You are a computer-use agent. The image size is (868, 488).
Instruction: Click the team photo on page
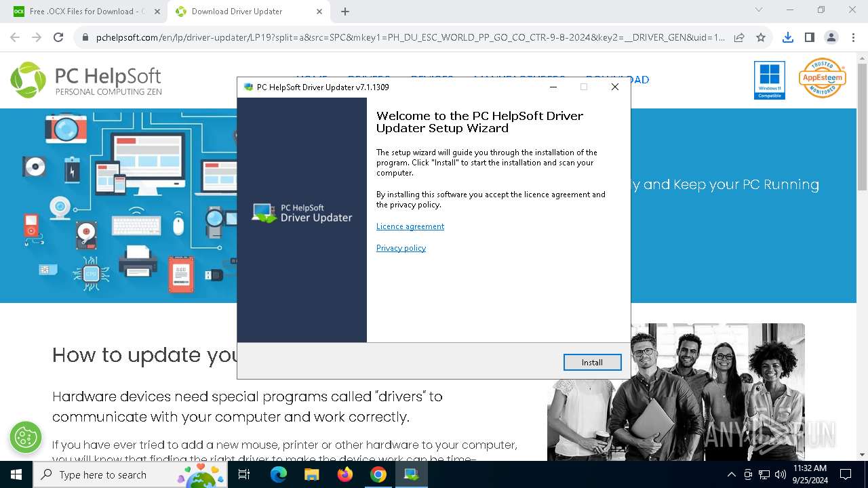(x=676, y=392)
